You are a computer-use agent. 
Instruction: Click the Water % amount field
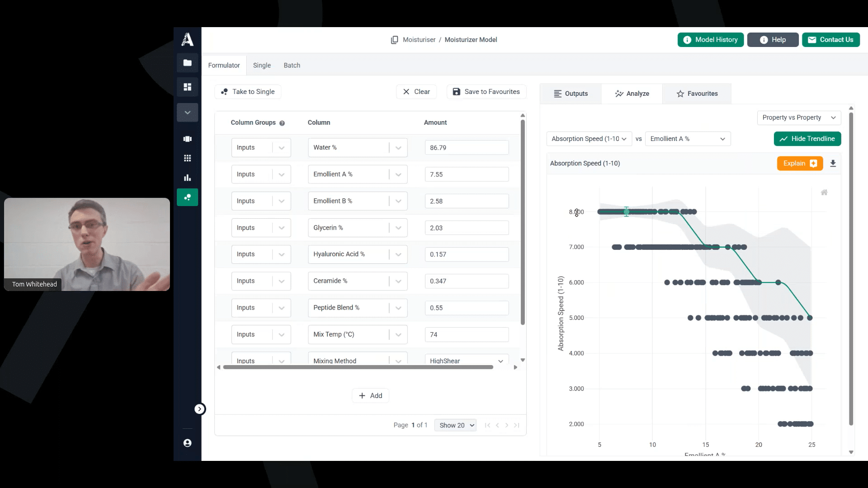pos(466,148)
